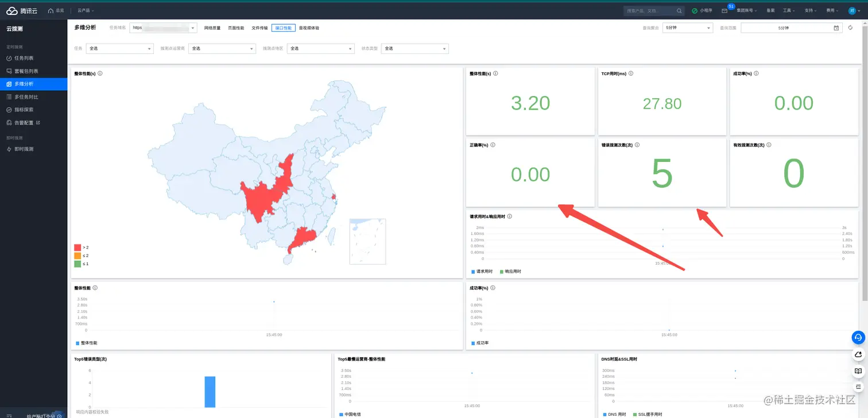This screenshot has height=418, width=868.
Task: Expand the 集团账号 menu
Action: click(x=747, y=10)
